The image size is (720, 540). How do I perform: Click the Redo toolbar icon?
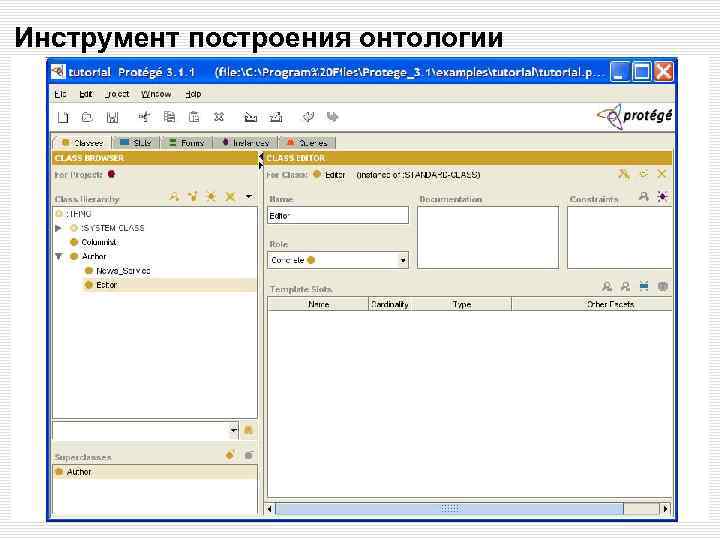332,118
